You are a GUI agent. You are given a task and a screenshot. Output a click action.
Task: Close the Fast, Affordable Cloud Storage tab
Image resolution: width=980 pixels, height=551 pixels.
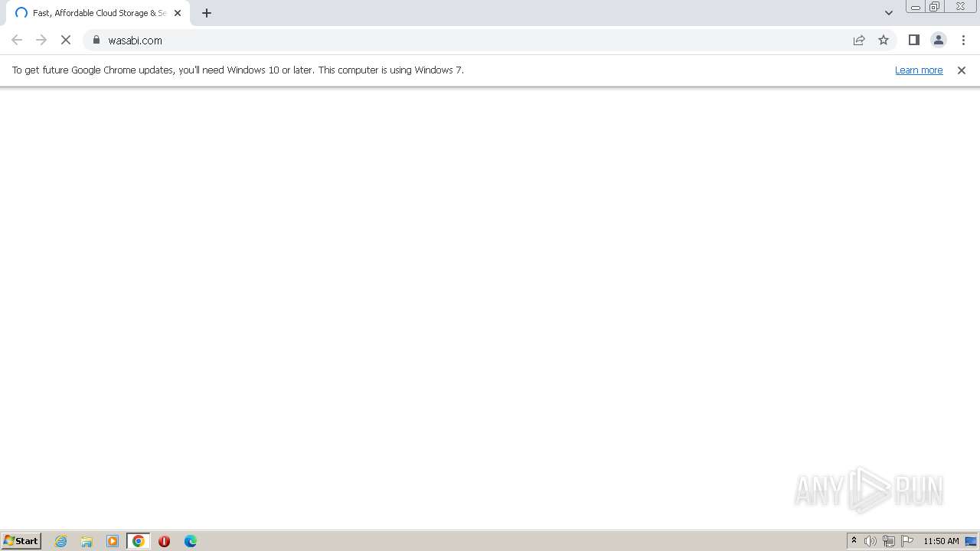178,13
